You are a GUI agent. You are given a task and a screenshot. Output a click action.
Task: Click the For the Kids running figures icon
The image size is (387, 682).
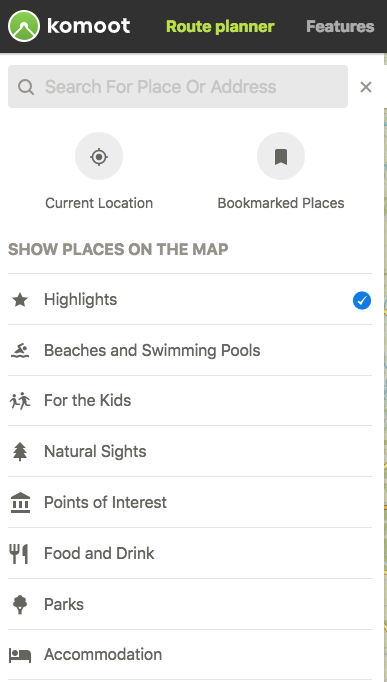[x=20, y=401]
